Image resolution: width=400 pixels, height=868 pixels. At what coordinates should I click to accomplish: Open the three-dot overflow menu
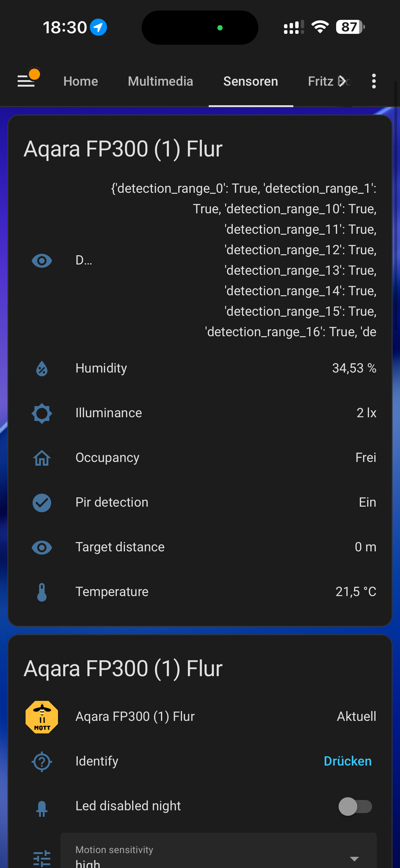click(x=373, y=81)
